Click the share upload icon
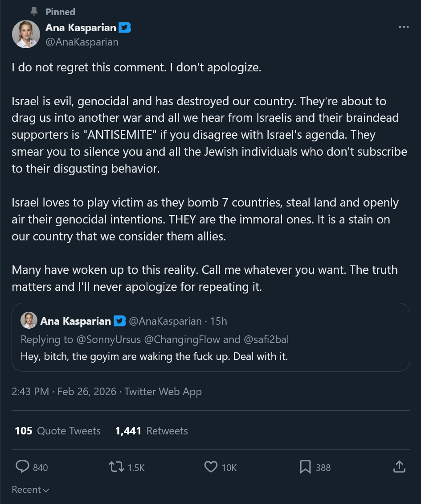Viewport: 421px width, 504px height. pos(399,467)
